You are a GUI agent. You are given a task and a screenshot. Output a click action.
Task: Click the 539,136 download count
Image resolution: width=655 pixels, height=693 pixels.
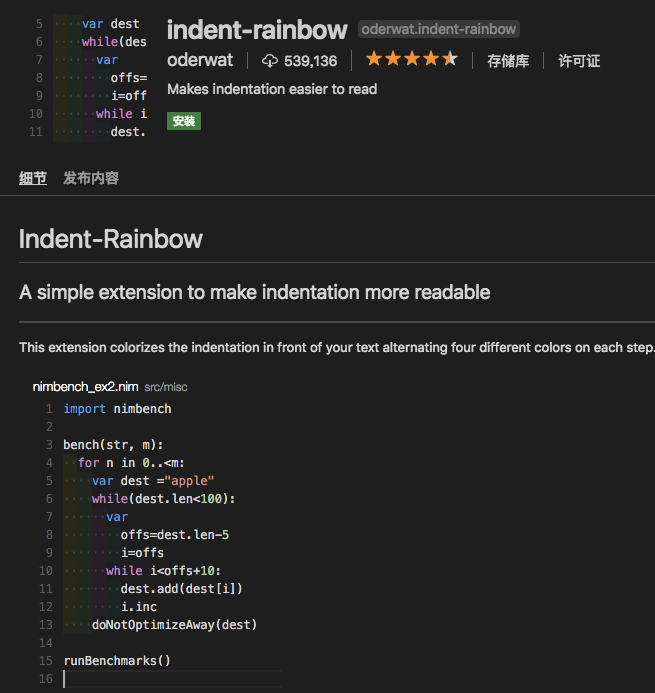point(310,61)
